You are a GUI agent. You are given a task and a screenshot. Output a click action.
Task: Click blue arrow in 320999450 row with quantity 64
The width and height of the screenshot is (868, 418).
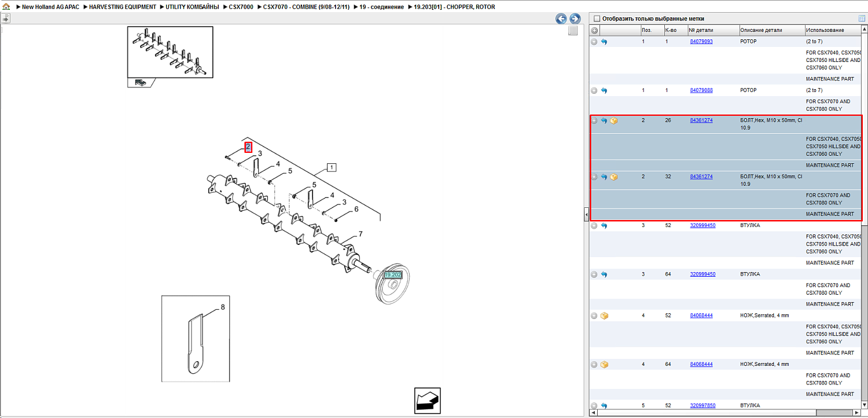pyautogui.click(x=604, y=274)
